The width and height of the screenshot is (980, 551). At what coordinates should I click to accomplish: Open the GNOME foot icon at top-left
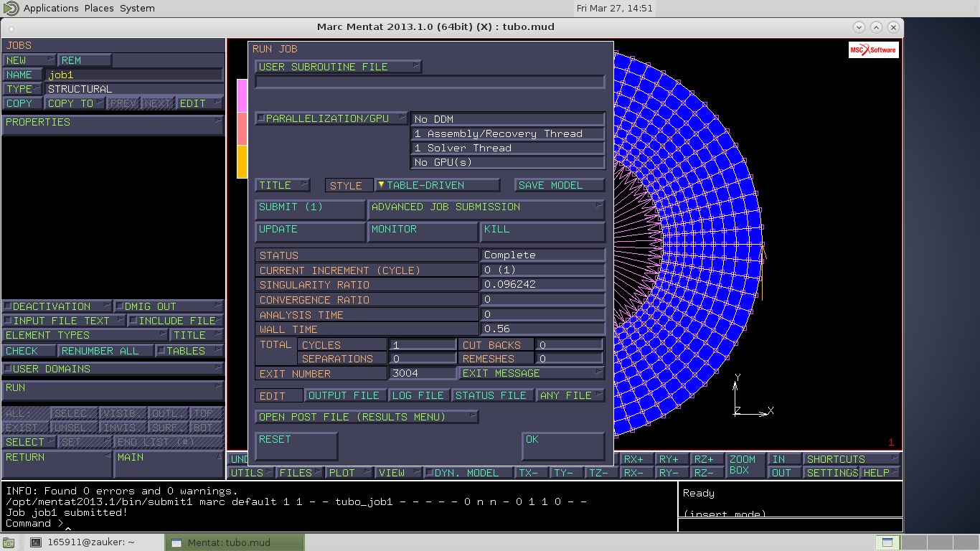click(11, 9)
